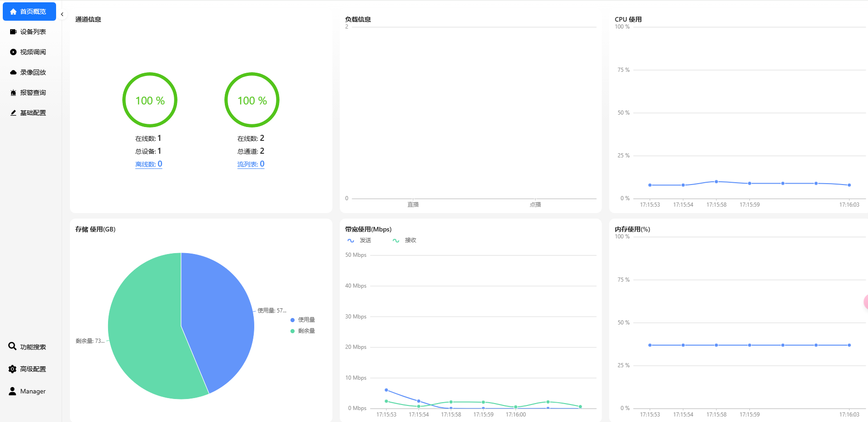Viewport: 868px width, 422px height.
Task: Open the 视频调阅 menu item
Action: coord(33,52)
